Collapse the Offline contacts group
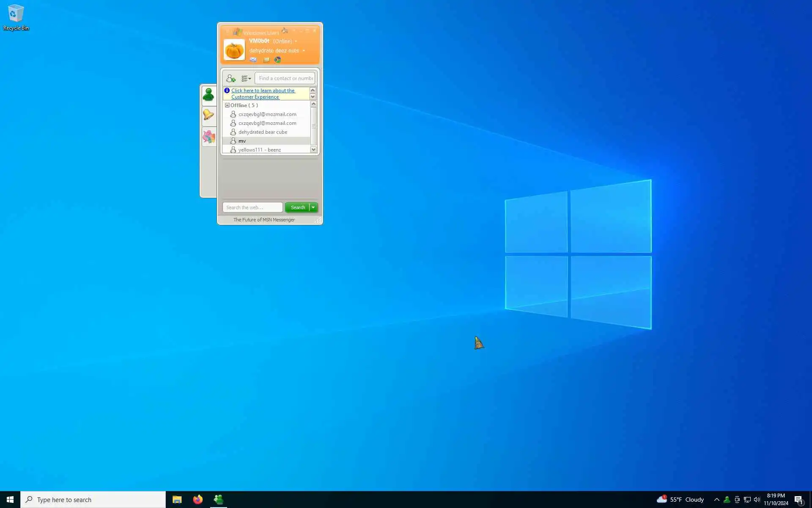Image resolution: width=812 pixels, height=508 pixels. (227, 105)
